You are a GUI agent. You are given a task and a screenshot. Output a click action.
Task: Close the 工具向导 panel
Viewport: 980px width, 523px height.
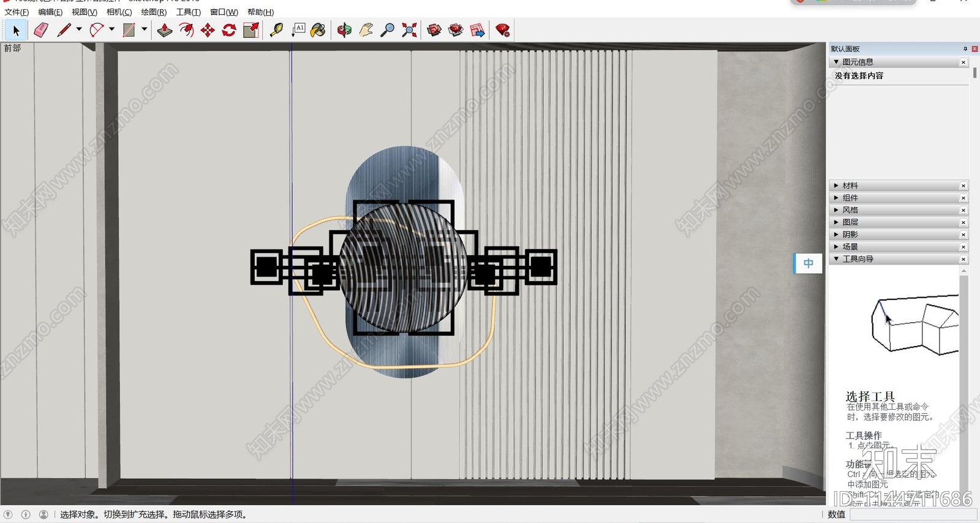pos(963,259)
